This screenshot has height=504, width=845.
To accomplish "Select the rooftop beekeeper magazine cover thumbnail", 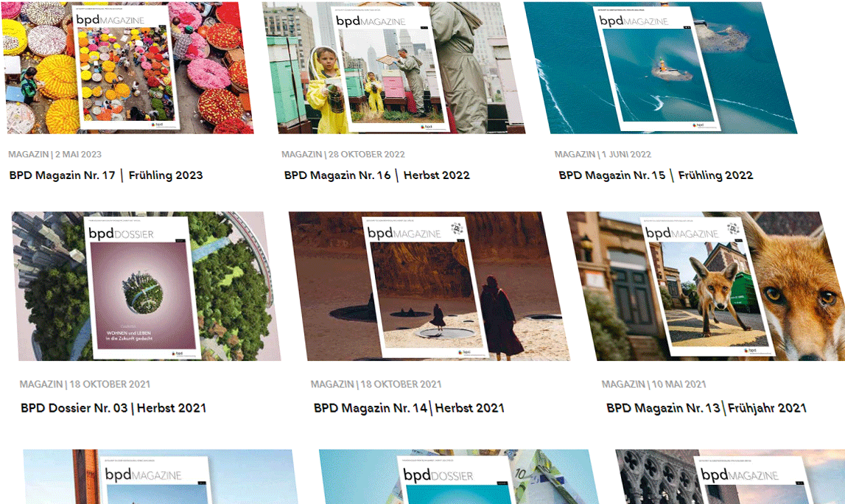I will [x=394, y=68].
